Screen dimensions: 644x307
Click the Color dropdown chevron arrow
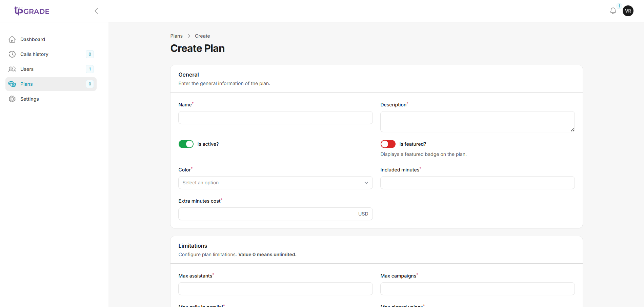point(366,182)
